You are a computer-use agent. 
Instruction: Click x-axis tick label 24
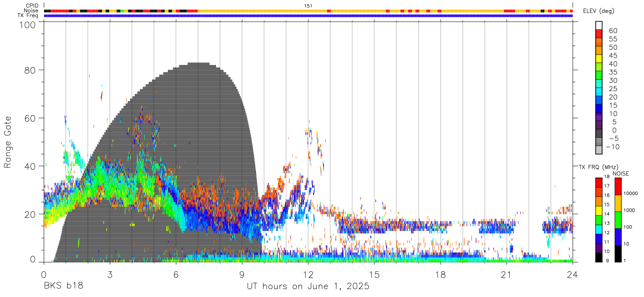573,274
